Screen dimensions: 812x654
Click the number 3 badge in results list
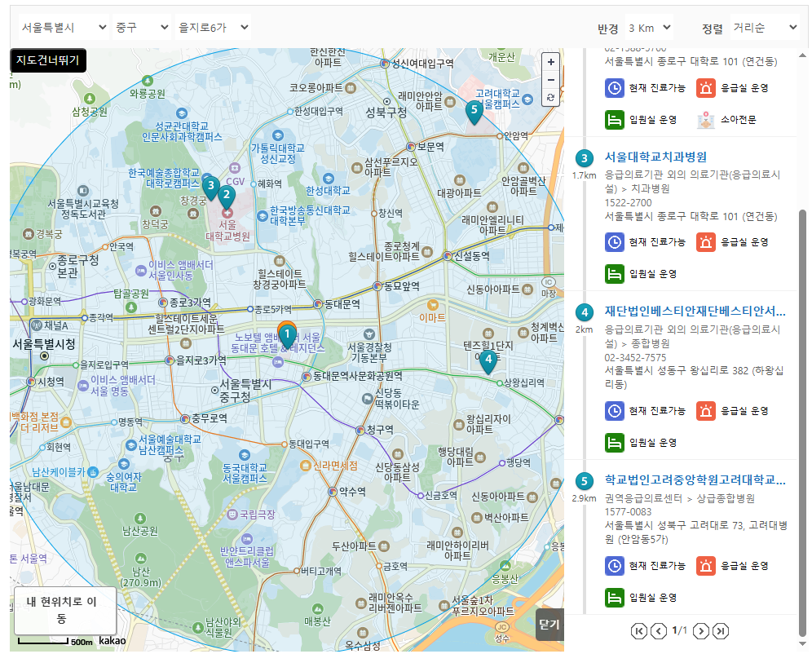[585, 158]
